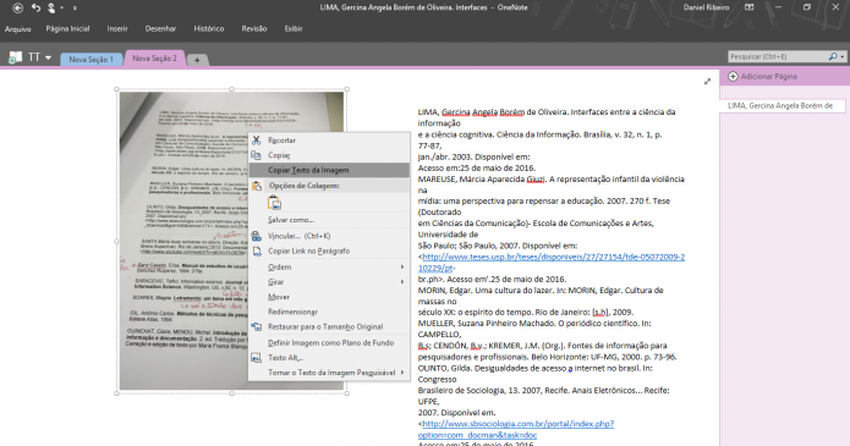Click the notebook icon beside TT
The height and width of the screenshot is (446, 850).
pyautogui.click(x=15, y=59)
